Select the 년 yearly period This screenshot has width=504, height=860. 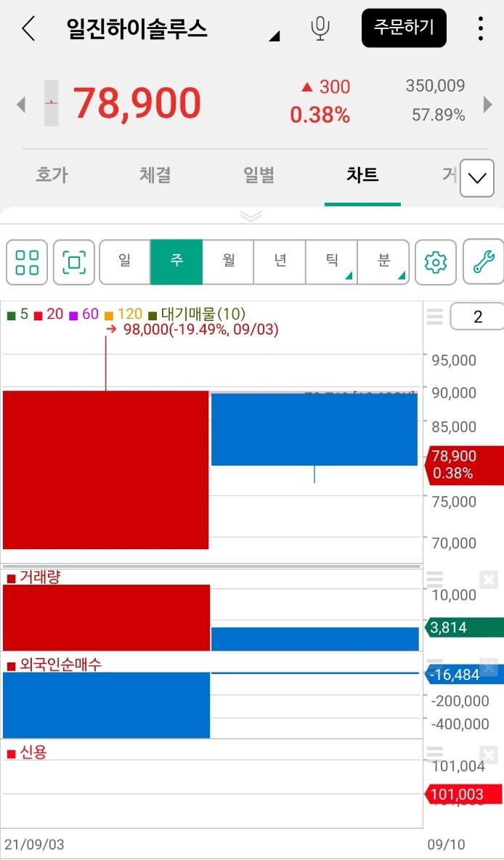tap(280, 262)
